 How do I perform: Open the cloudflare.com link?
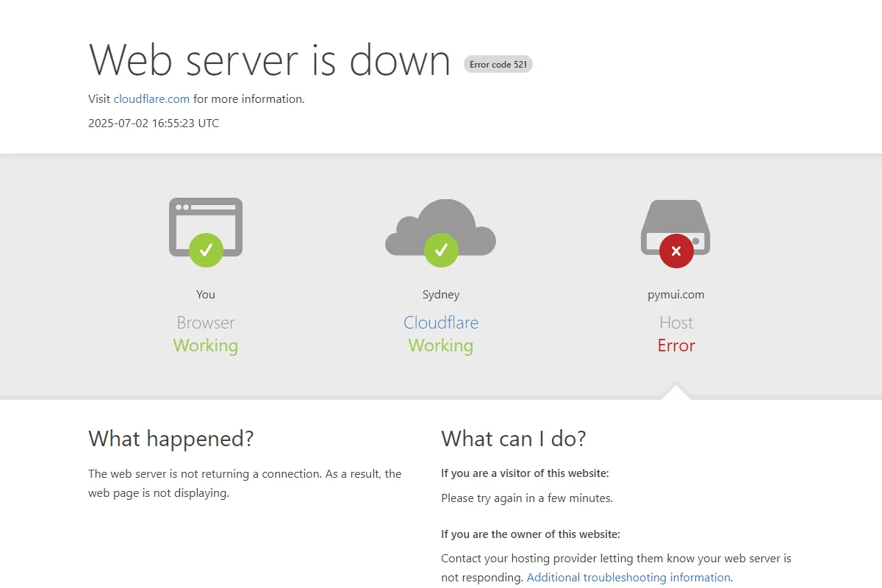pos(151,99)
